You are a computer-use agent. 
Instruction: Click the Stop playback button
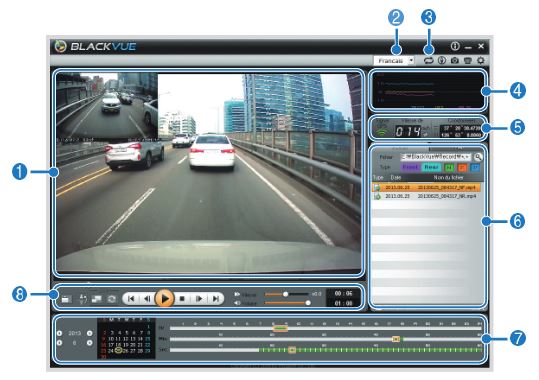[x=183, y=299]
